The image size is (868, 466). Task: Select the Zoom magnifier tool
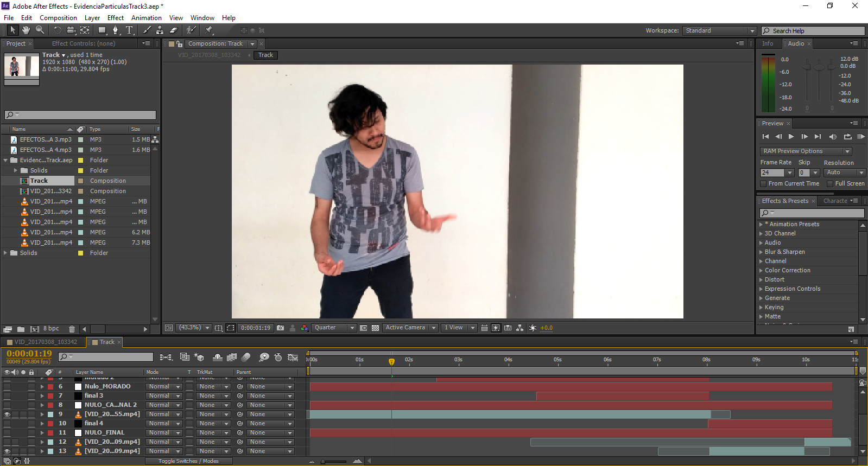(x=40, y=30)
